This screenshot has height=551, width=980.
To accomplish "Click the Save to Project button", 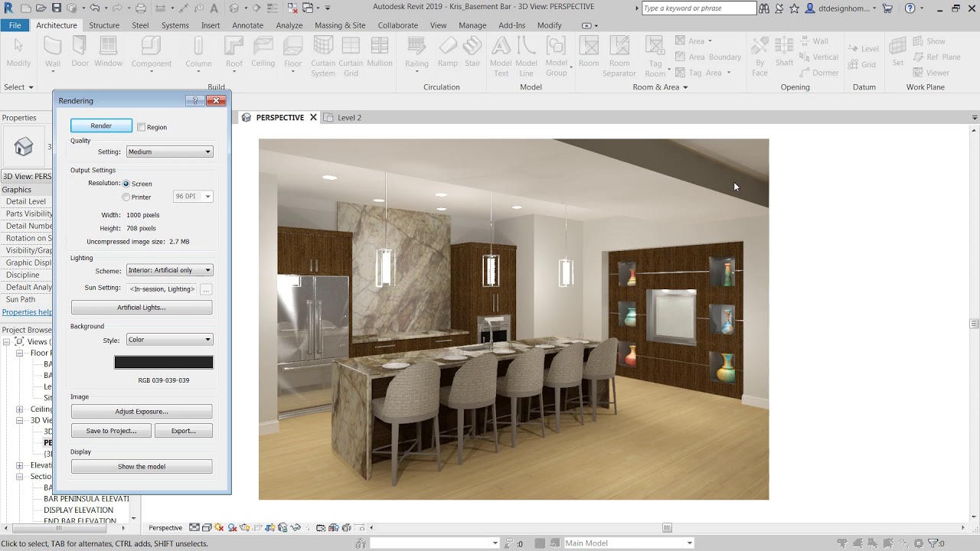I will coord(111,431).
